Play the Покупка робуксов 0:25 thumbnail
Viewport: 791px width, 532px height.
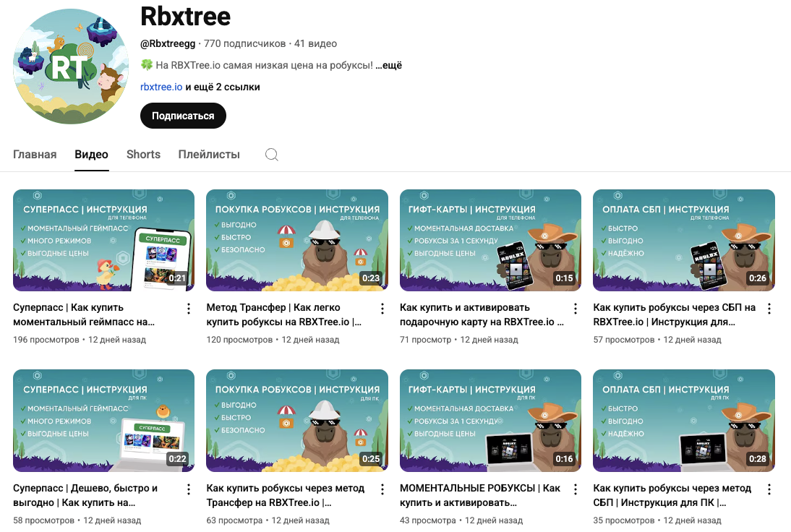(297, 421)
